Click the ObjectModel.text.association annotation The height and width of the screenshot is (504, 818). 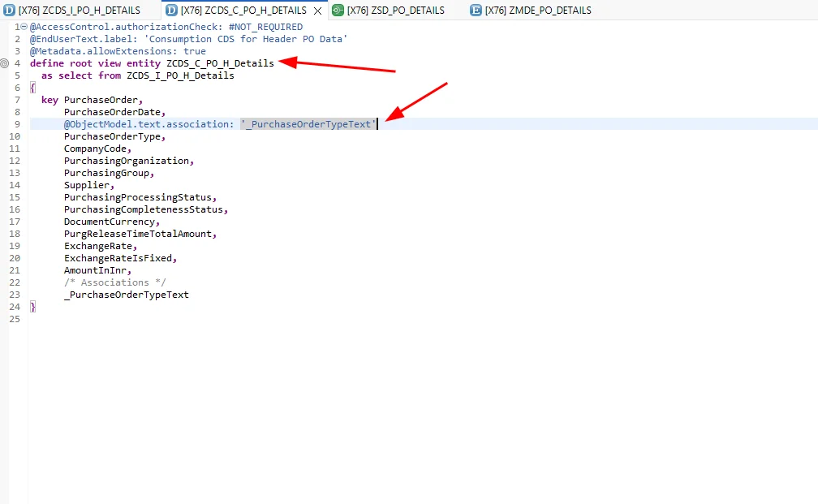149,124
